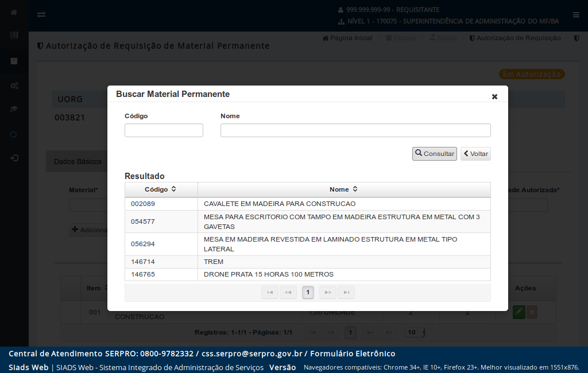Image resolution: width=588 pixels, height=373 pixels.
Task: Click the Código input field in dialog
Action: 164,130
